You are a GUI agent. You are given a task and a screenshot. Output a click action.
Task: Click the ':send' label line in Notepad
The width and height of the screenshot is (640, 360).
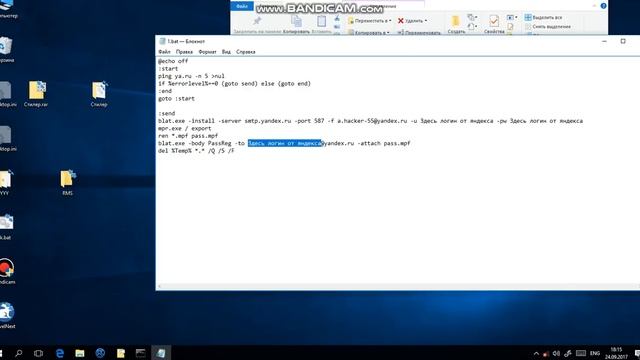(x=167, y=113)
